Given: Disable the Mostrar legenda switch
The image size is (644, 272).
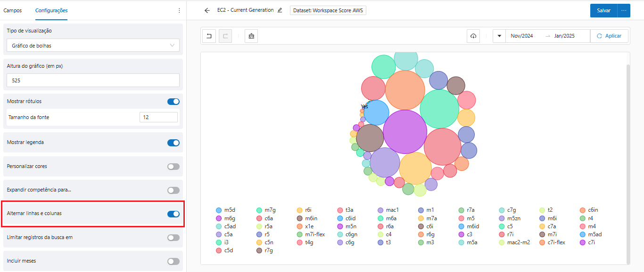Looking at the screenshot, I should click(x=173, y=143).
